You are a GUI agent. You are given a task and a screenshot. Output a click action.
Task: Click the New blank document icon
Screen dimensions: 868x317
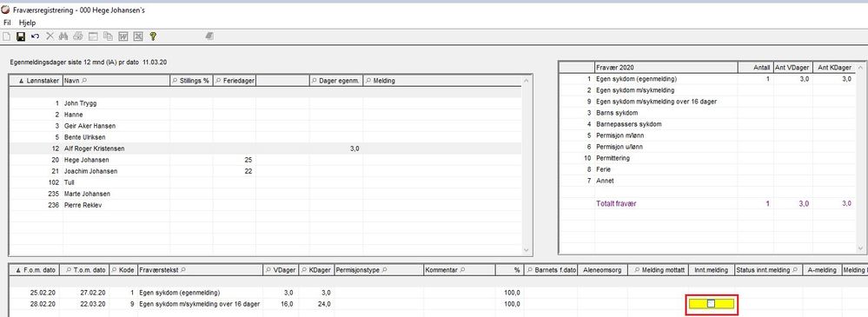click(x=6, y=36)
